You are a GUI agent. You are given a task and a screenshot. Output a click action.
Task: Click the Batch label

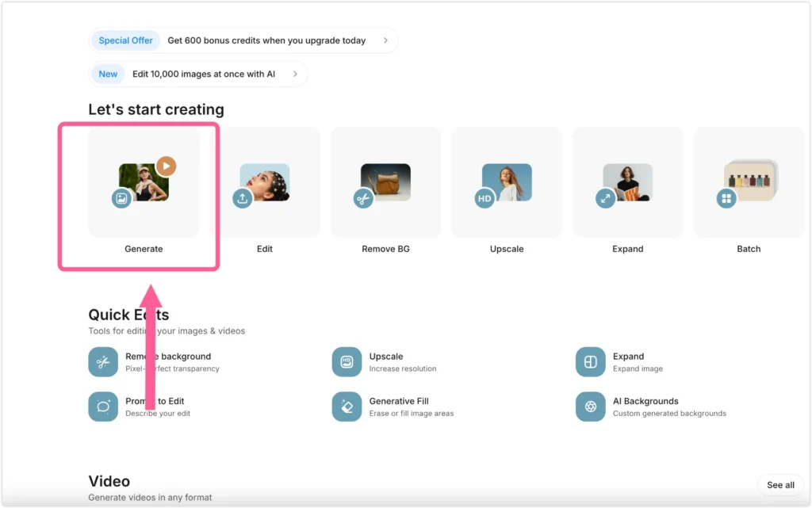(x=749, y=249)
